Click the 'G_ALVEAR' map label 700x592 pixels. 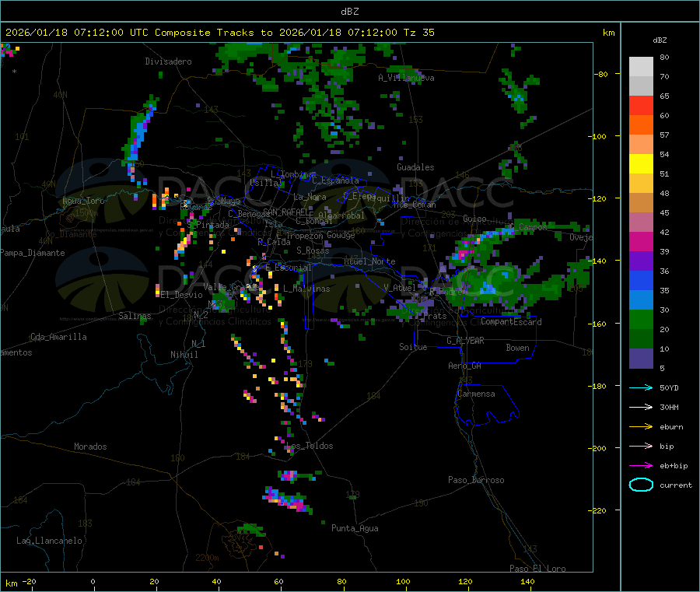466,341
